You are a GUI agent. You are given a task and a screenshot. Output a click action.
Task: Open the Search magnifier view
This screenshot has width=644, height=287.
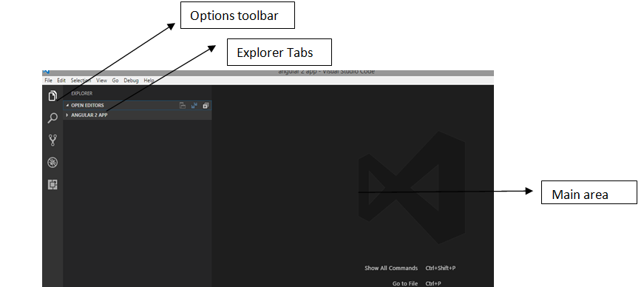point(52,118)
